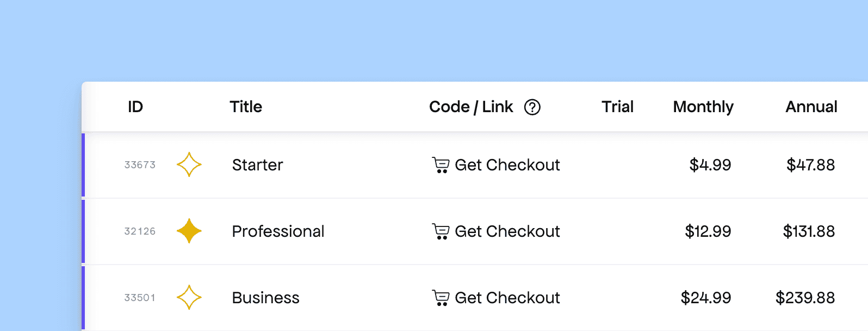Click the outlined star icon for Starter

[189, 164]
